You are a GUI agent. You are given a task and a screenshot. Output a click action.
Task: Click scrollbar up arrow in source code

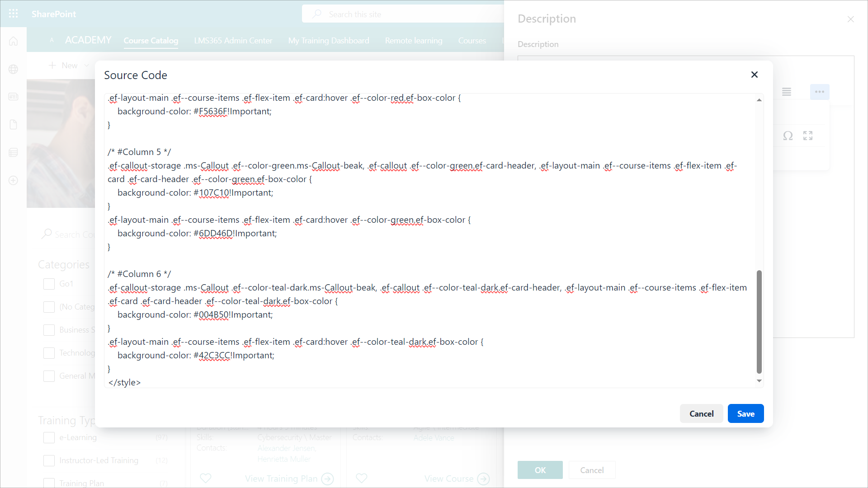pyautogui.click(x=759, y=100)
